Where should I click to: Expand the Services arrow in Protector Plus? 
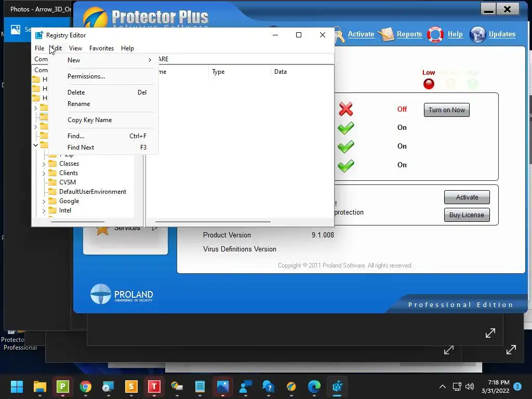click(x=154, y=228)
